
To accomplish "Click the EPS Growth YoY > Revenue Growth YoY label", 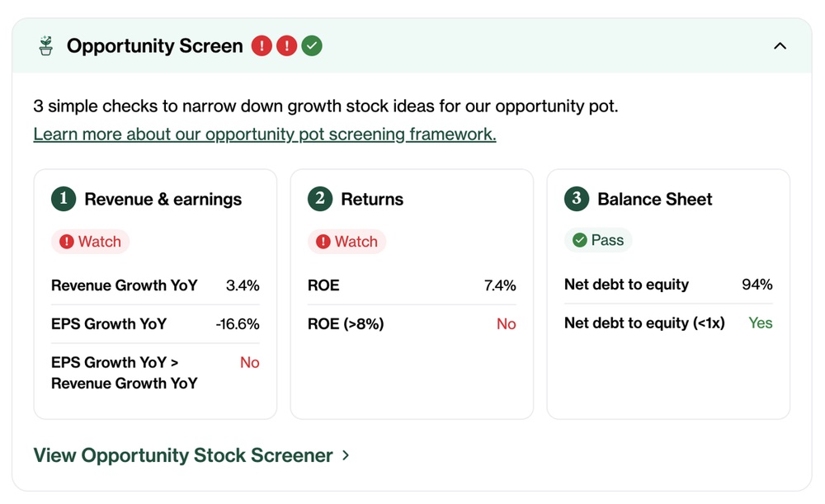I will point(125,373).
